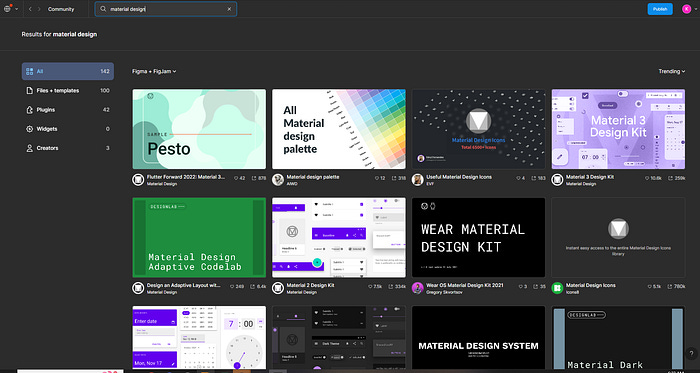700x373 pixels.
Task: Like the Material Design Icons plugin by Icons8
Action: coord(649,286)
